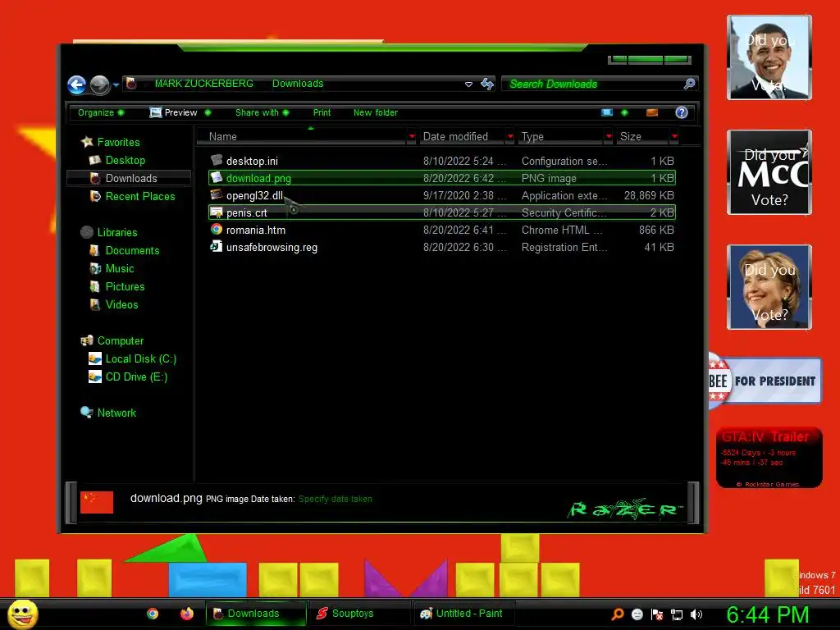The height and width of the screenshot is (630, 840).
Task: Open Recent Places in the sidebar
Action: pyautogui.click(x=139, y=196)
